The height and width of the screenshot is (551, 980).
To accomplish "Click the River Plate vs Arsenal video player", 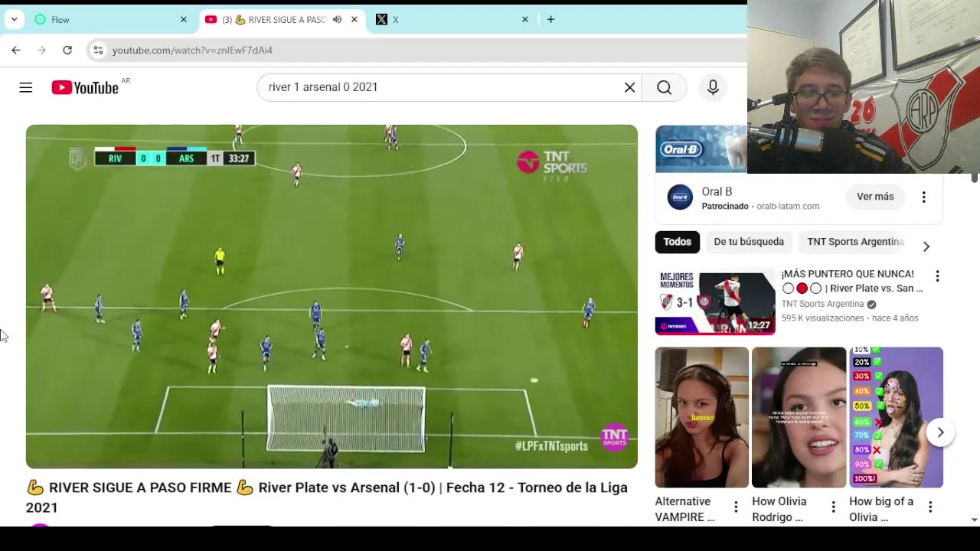I will point(332,296).
